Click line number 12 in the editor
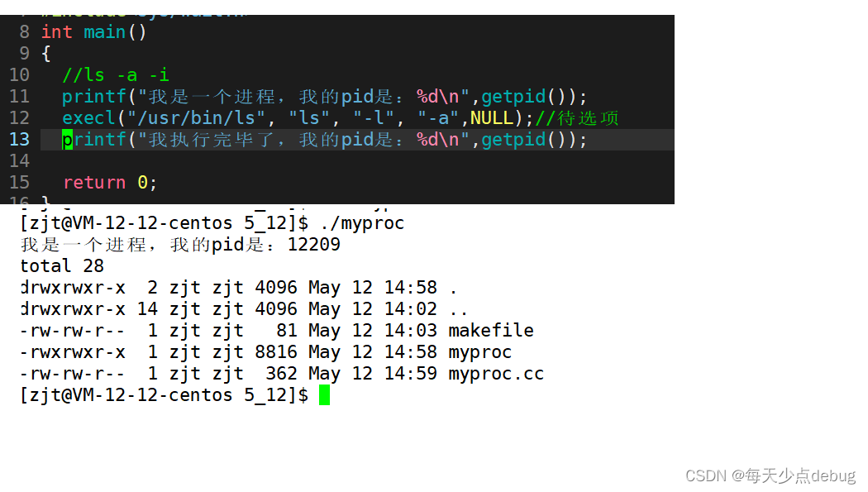This screenshot has width=868, height=492. (x=19, y=118)
